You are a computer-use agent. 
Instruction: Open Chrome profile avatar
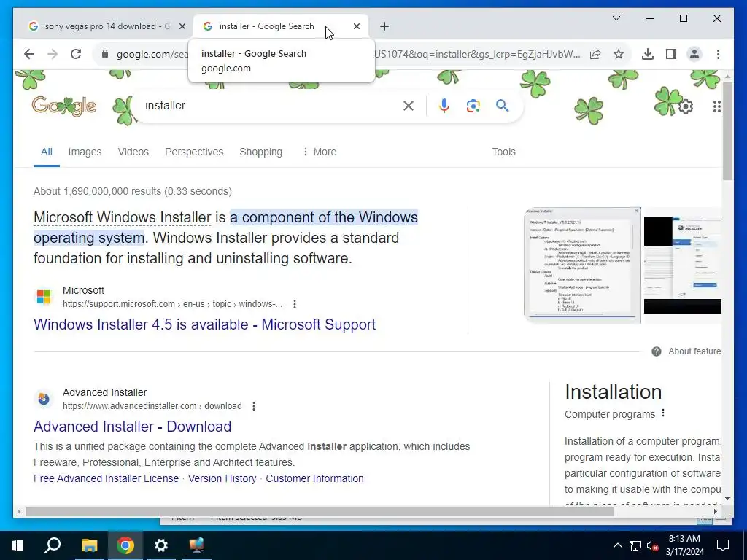tap(694, 54)
